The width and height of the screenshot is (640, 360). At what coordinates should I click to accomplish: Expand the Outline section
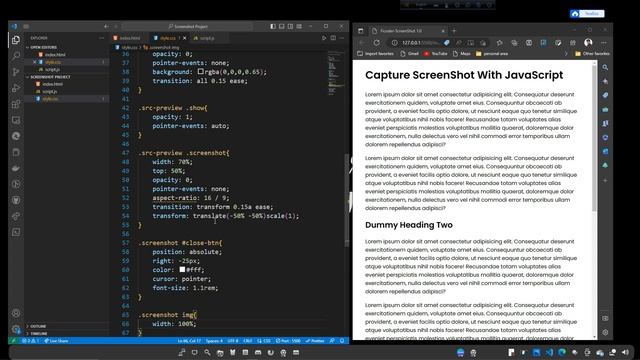click(x=38, y=326)
